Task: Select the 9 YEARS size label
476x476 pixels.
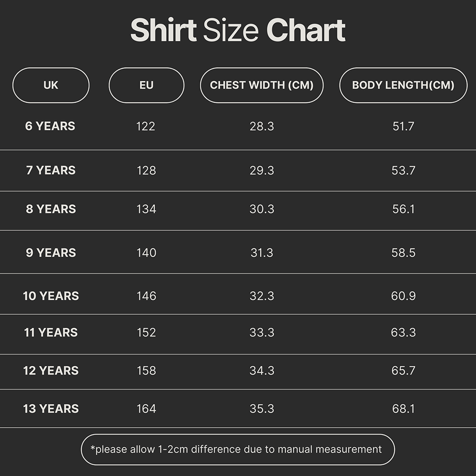Action: pos(51,252)
